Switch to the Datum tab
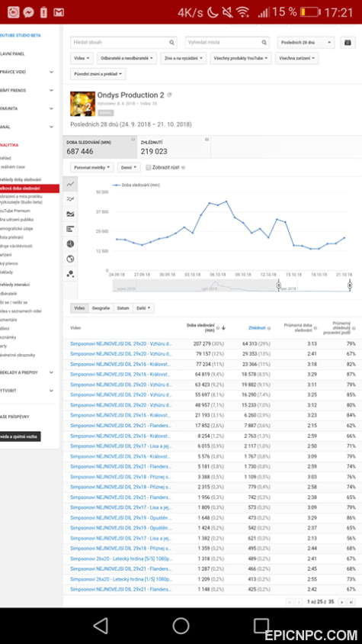The height and width of the screenshot is (644, 362). pyautogui.click(x=123, y=308)
